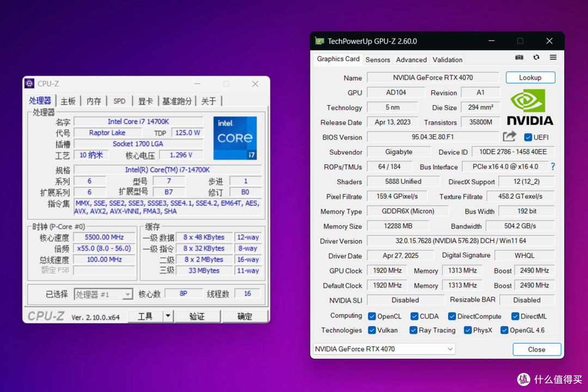This screenshot has height=392, width=588.
Task: Open the 处理器 #1 selection dropdown
Action: pyautogui.click(x=103, y=295)
